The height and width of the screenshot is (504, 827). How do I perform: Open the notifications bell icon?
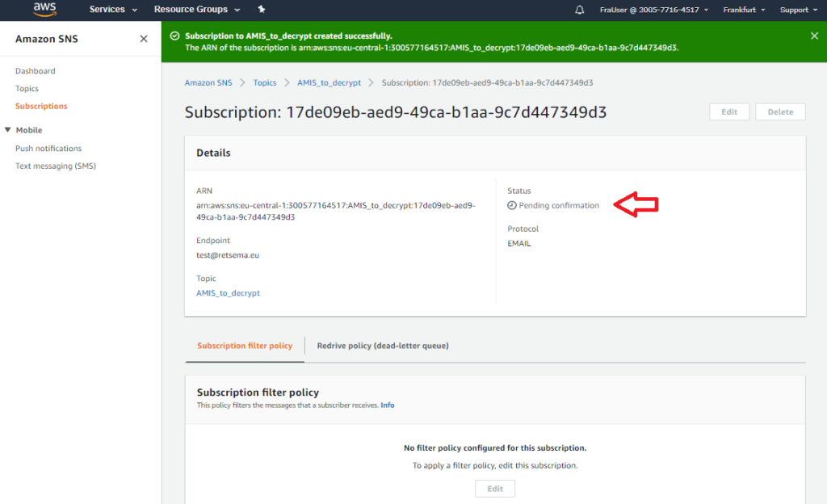pyautogui.click(x=579, y=10)
